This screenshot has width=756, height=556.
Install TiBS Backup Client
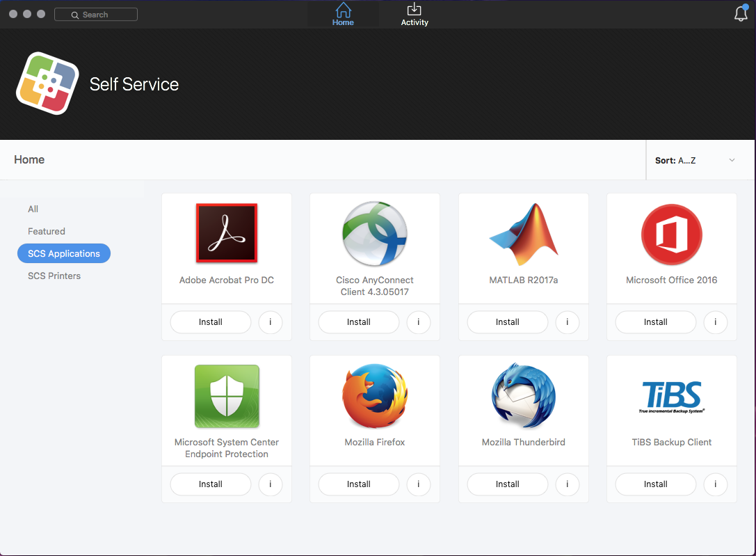point(656,484)
